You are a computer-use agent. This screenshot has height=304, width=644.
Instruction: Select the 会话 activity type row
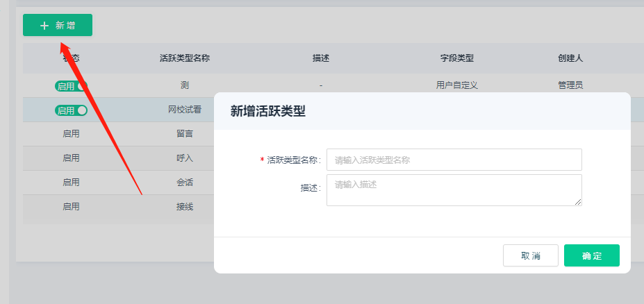[184, 183]
